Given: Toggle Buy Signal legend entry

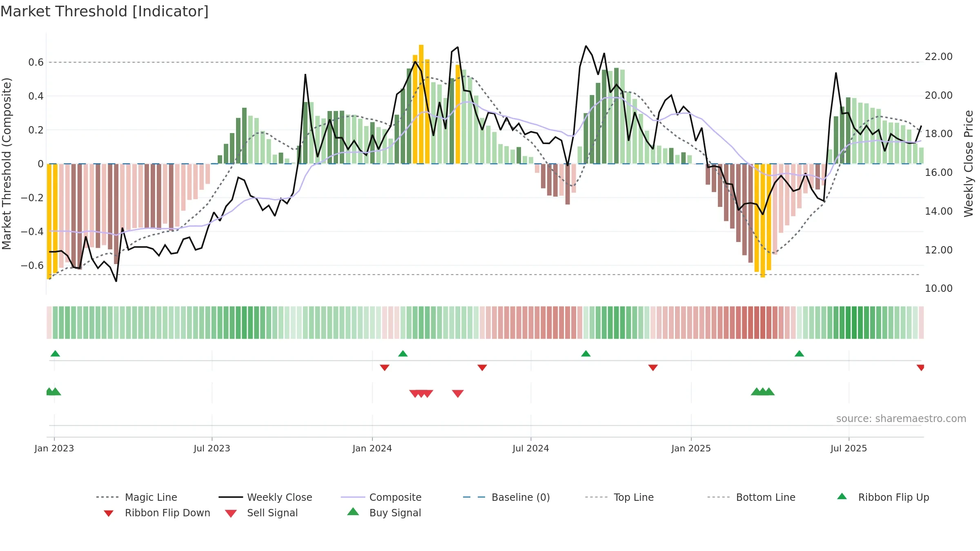Looking at the screenshot, I should click(x=384, y=513).
